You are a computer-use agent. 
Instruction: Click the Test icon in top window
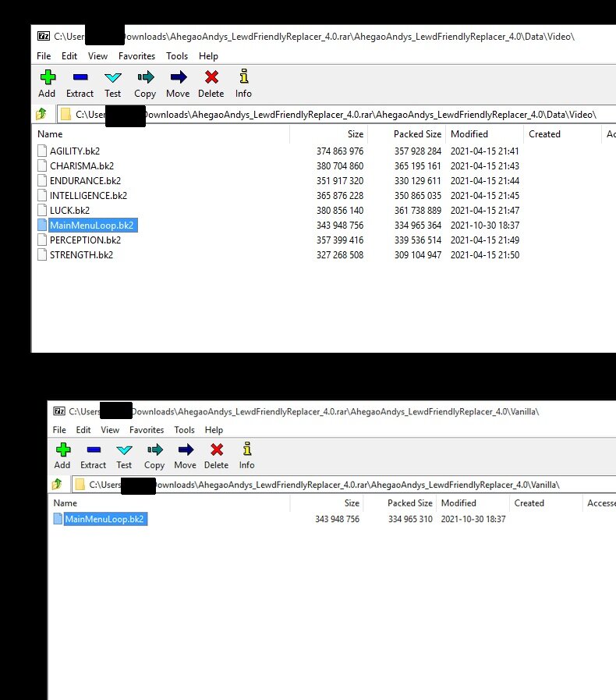coord(113,77)
